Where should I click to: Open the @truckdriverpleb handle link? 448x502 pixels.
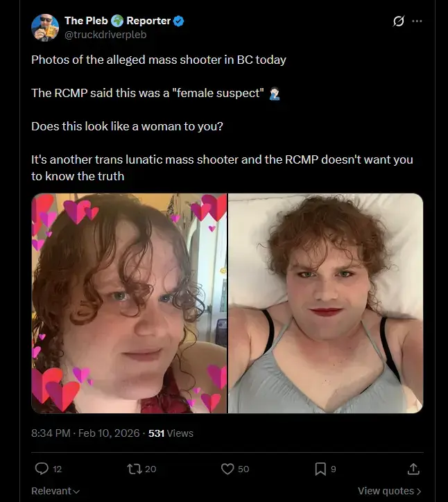[x=105, y=35]
